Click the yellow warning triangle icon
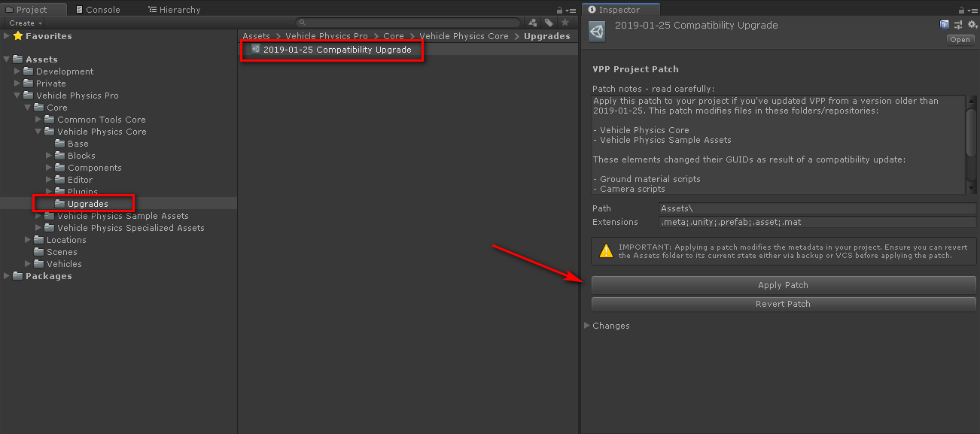This screenshot has height=434, width=980. (605, 250)
